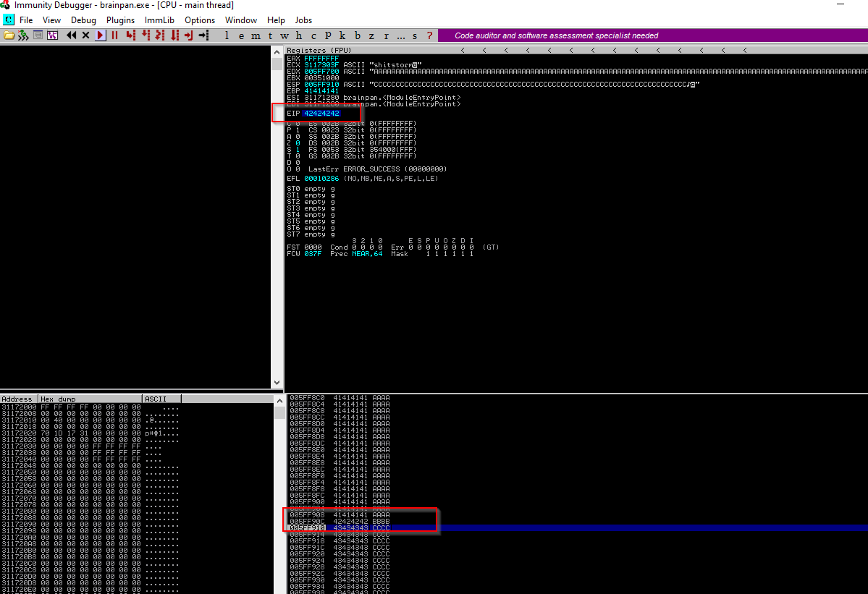Run the program with the play icon
The height and width of the screenshot is (594, 868).
click(101, 35)
